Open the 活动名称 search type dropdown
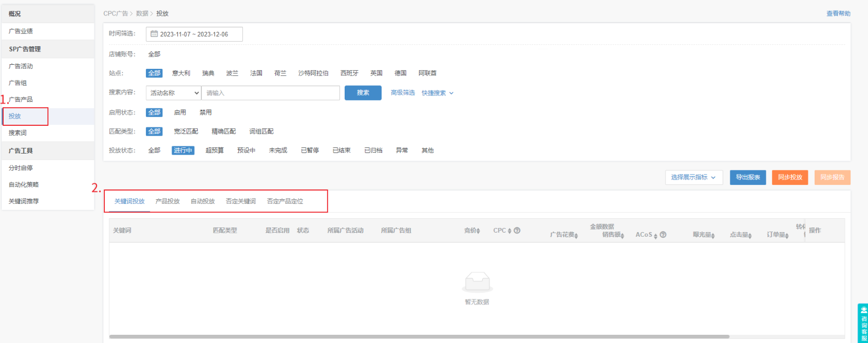Viewport: 868px width, 343px height. tap(174, 93)
